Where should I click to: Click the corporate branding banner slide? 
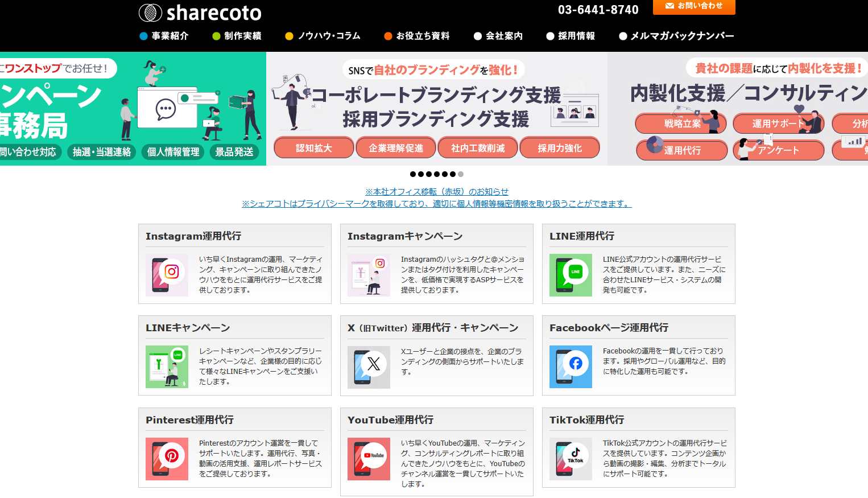pyautogui.click(x=437, y=108)
